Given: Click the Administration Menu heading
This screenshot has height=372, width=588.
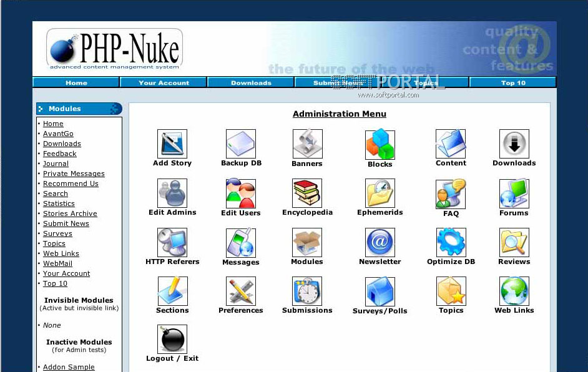Looking at the screenshot, I should click(x=340, y=114).
